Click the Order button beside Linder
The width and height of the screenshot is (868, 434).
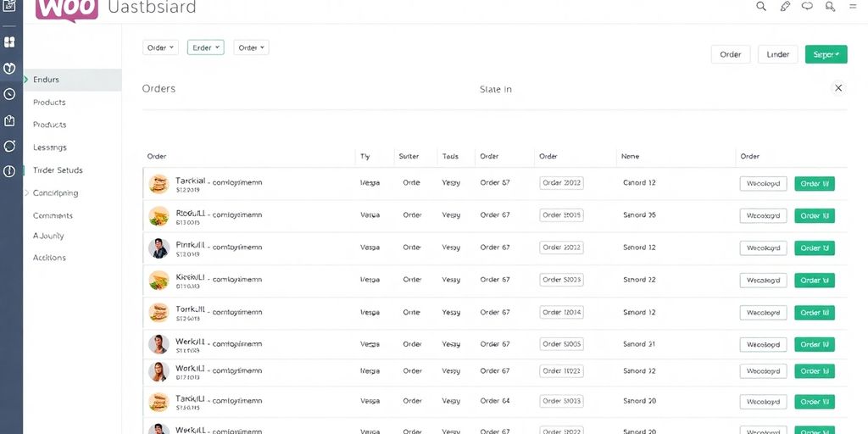pyautogui.click(x=731, y=54)
